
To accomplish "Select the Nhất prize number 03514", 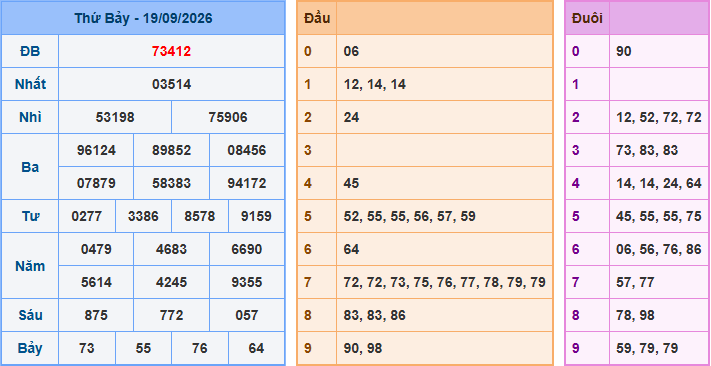I will (x=171, y=84).
